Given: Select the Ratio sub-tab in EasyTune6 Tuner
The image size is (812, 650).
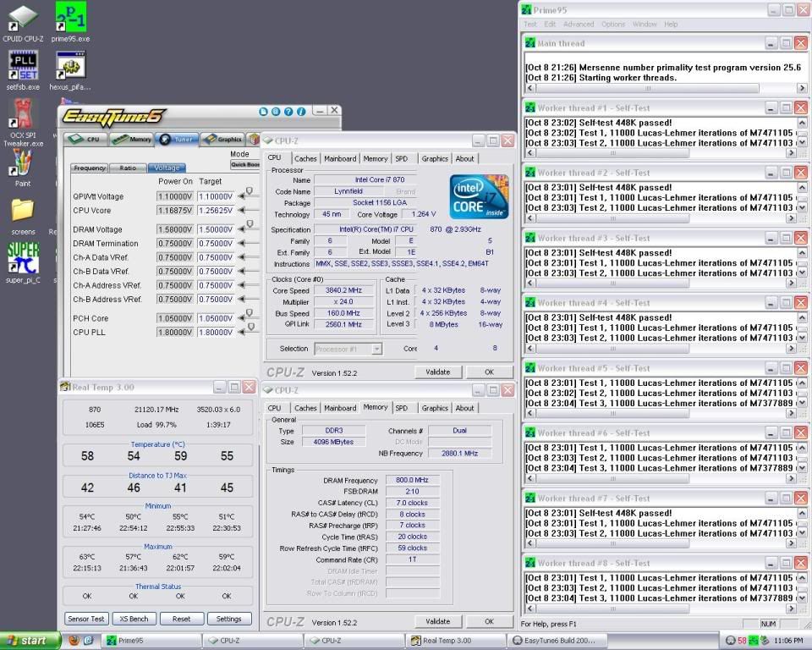Looking at the screenshot, I should 128,168.
